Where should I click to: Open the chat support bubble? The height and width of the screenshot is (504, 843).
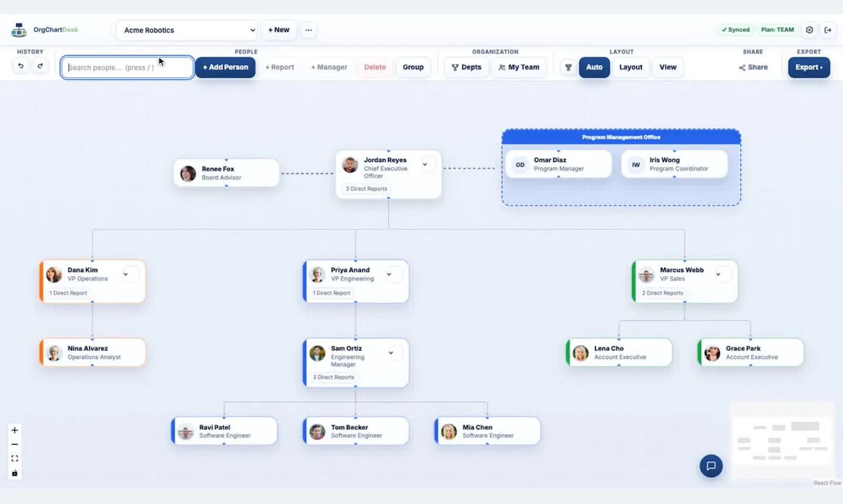(711, 466)
